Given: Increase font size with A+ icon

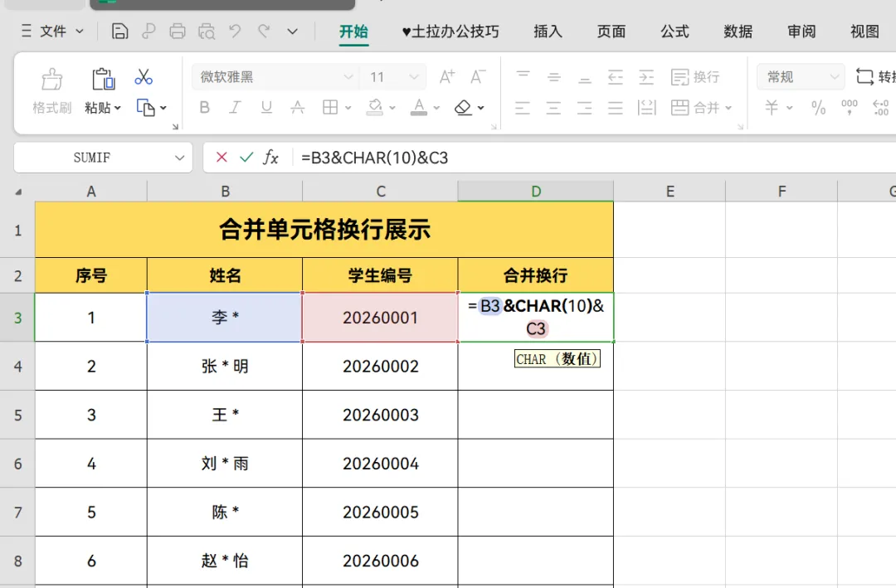Looking at the screenshot, I should (x=447, y=76).
